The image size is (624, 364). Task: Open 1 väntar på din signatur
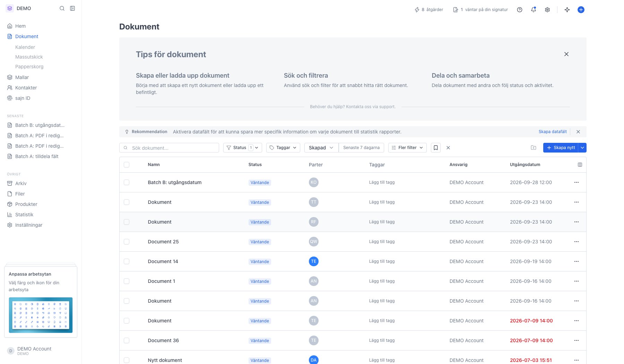(x=480, y=10)
